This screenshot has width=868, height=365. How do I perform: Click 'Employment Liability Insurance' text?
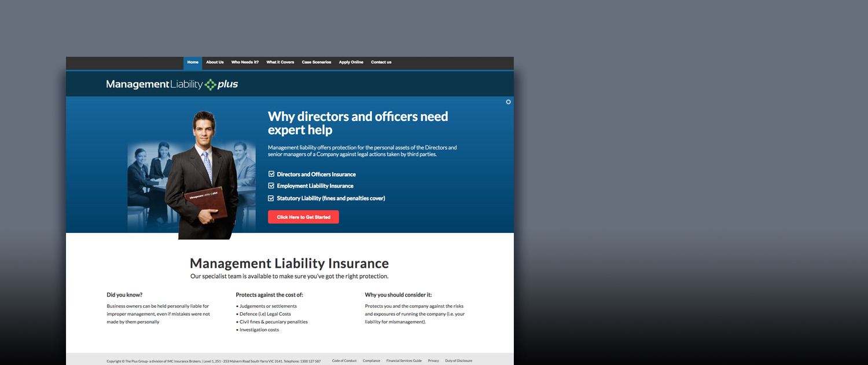tap(315, 186)
